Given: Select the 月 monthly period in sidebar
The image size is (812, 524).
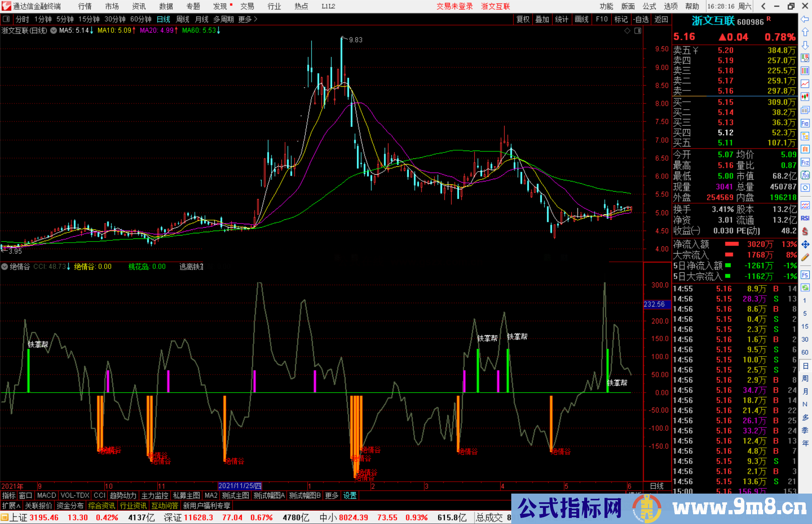Looking at the screenshot, I should 805,391.
